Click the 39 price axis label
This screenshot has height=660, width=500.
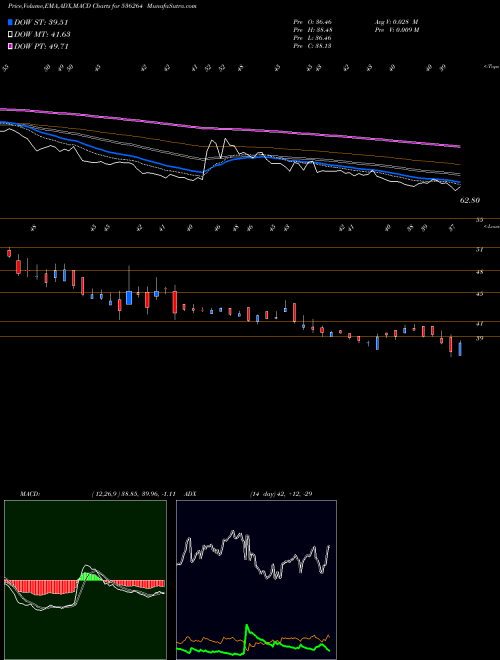click(x=479, y=338)
